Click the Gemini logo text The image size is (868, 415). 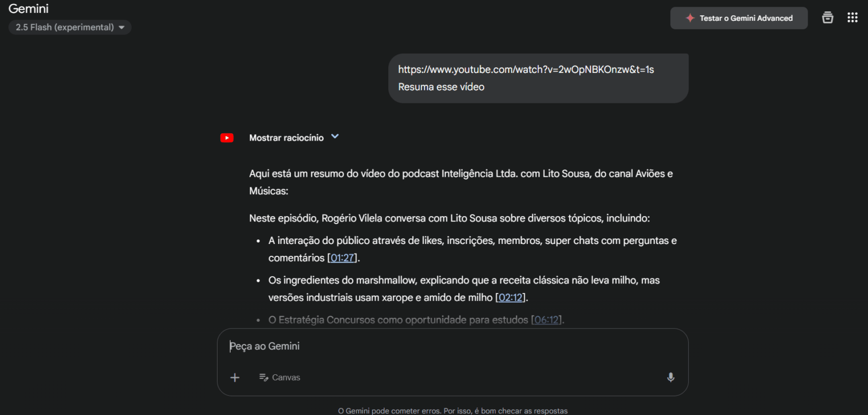click(29, 9)
